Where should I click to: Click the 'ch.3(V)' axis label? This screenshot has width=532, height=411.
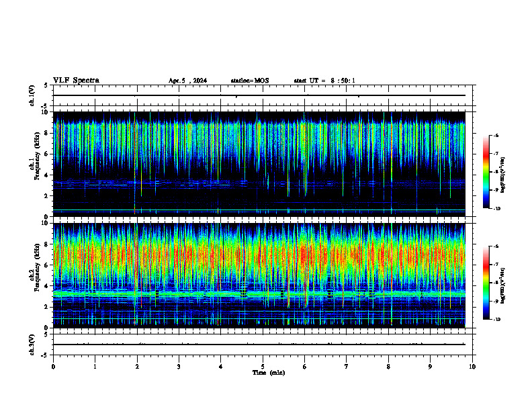pos(32,345)
